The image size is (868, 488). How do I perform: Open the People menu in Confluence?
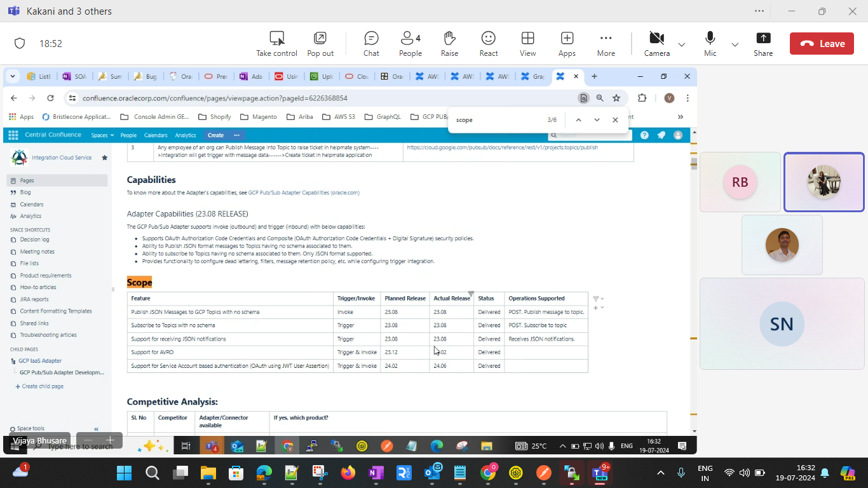(128, 135)
